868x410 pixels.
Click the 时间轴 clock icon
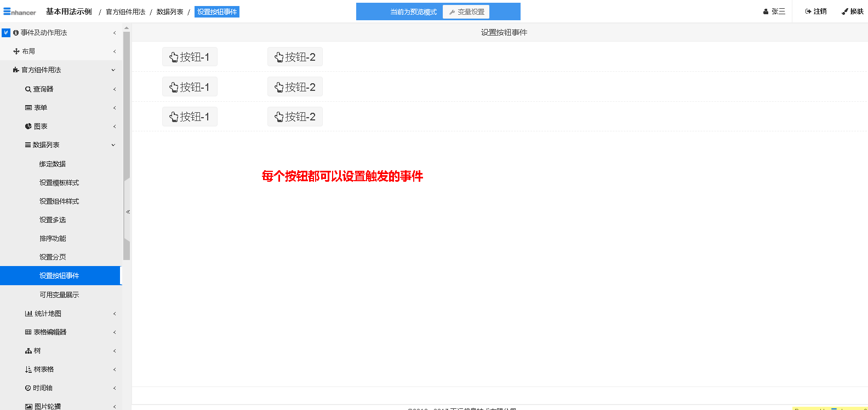pyautogui.click(x=28, y=388)
